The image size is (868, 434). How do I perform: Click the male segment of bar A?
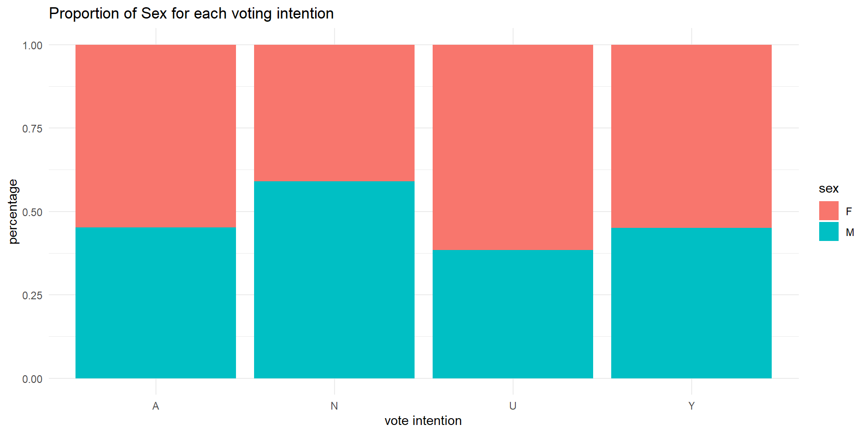pos(156,303)
